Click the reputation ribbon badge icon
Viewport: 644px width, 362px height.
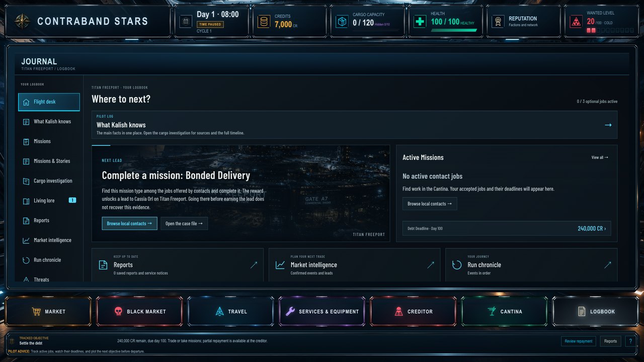pos(498,22)
